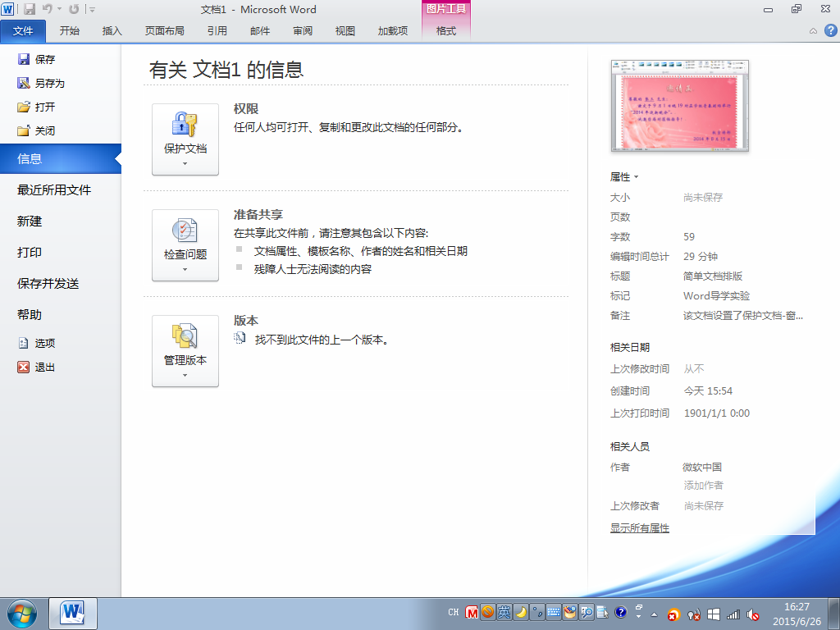Screen dimensions: 840x630
Task: Open the Customize Quick Access Toolbar dropdown
Action: 92,9
